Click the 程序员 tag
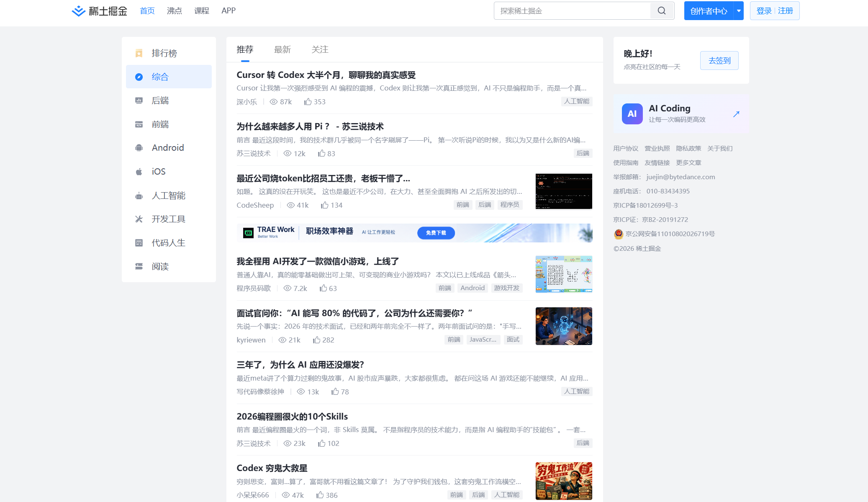This screenshot has height=502, width=868. [510, 205]
